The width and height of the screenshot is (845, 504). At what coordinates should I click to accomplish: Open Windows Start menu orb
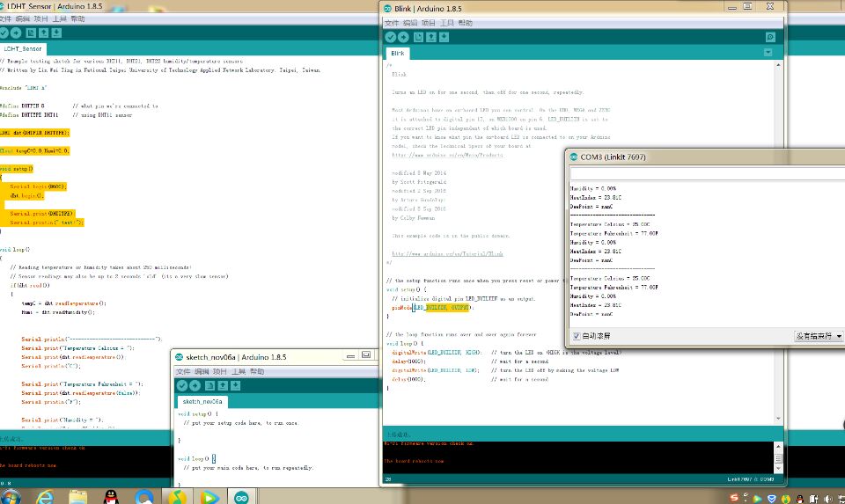tap(9, 496)
